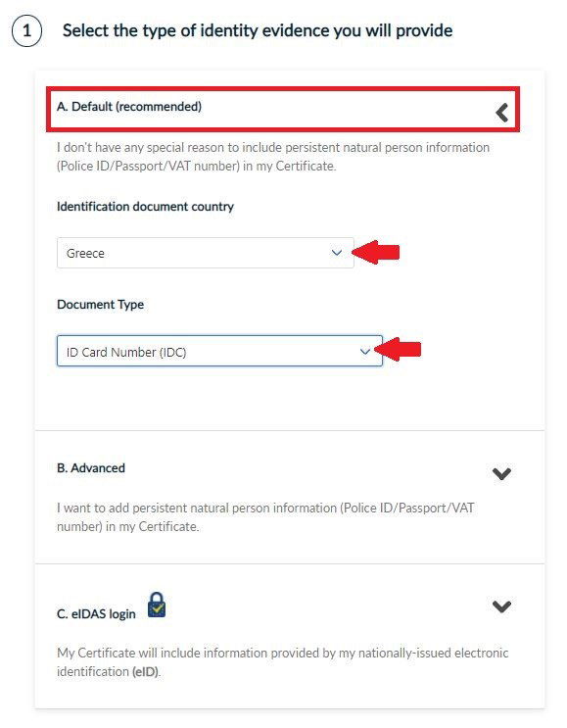Click the red arrow beside Greece dropdown
Screen dimensions: 567x728
[376, 253]
